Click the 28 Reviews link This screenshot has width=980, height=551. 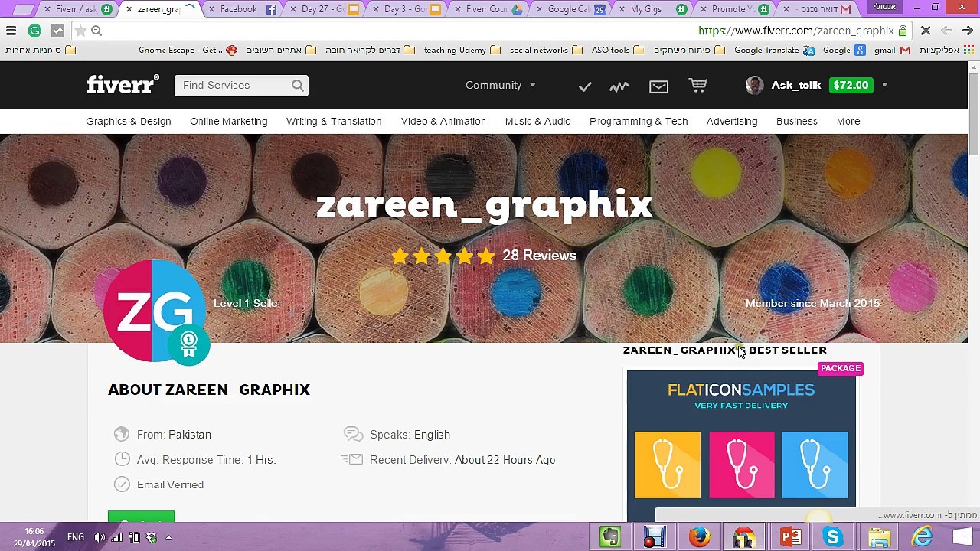(x=539, y=256)
